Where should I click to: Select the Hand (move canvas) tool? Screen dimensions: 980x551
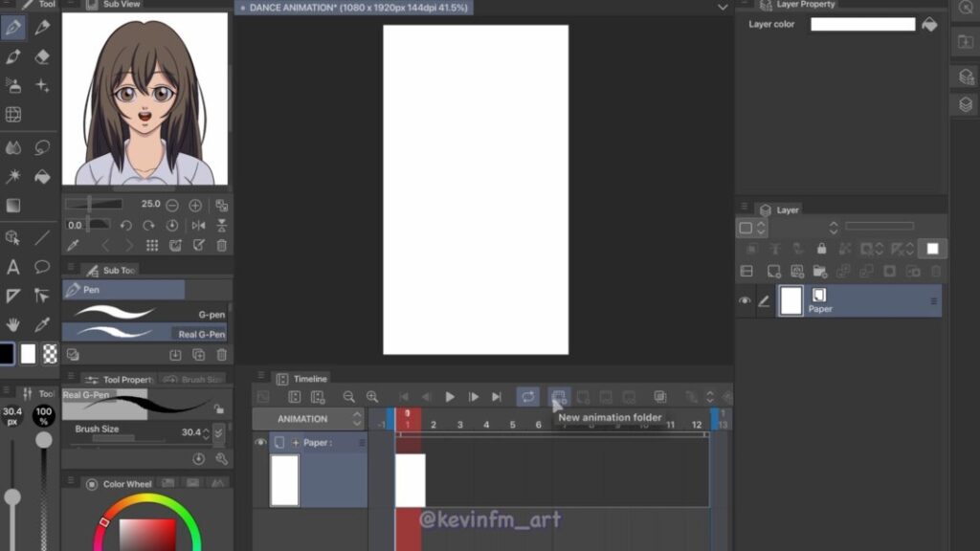12,324
